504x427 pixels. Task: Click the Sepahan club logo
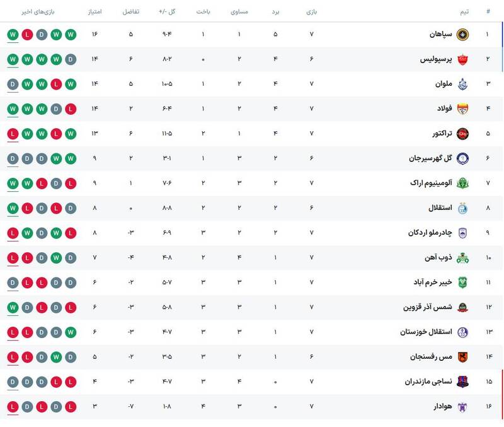pyautogui.click(x=462, y=34)
